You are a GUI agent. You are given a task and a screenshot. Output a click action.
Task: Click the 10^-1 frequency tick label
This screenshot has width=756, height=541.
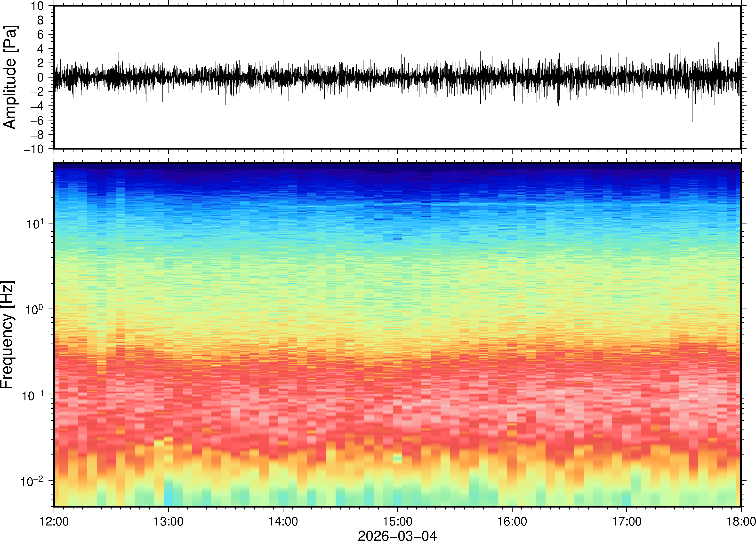[32, 395]
